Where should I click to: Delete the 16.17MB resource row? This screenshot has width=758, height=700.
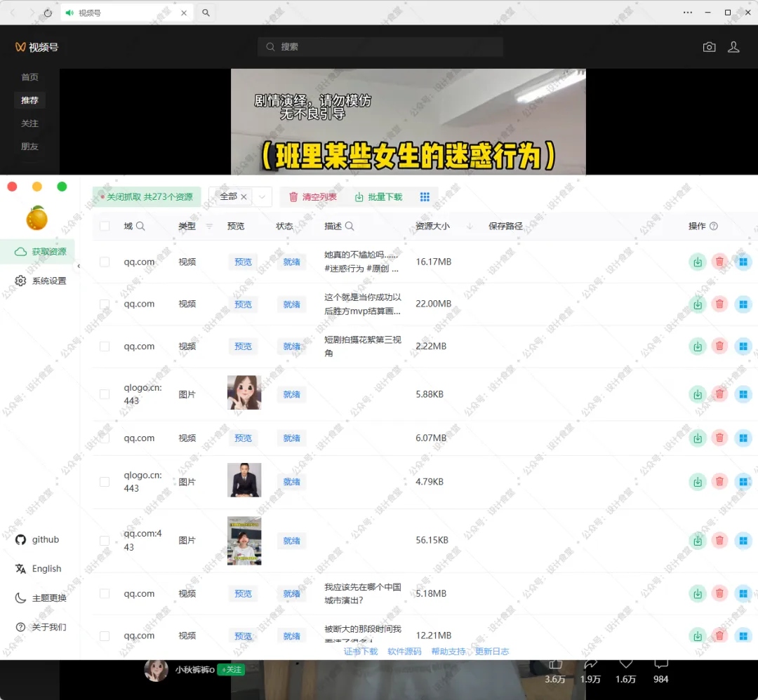pos(719,262)
